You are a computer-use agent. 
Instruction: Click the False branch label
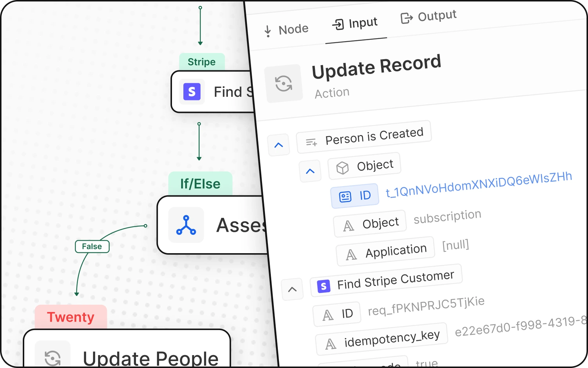[x=92, y=247]
